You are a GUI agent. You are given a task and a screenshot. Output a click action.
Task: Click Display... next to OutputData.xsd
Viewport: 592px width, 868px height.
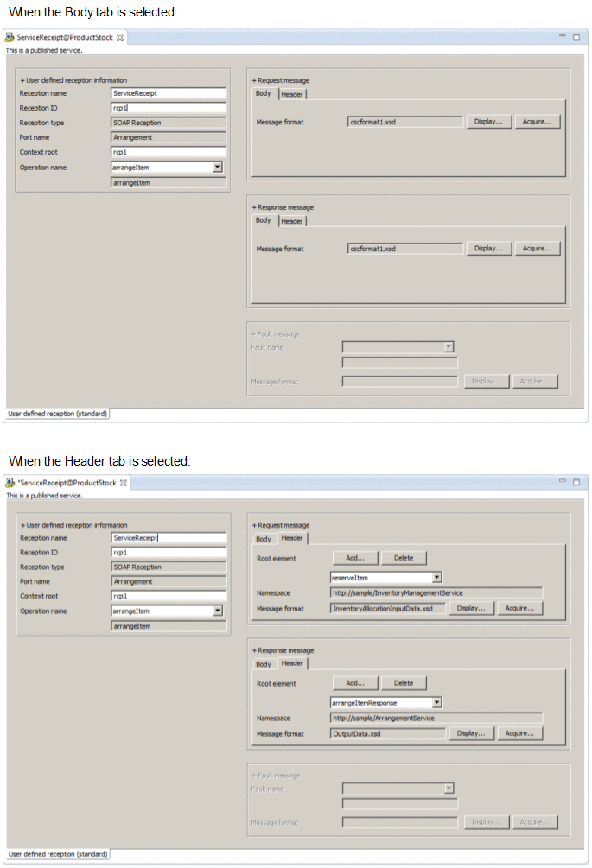471,733
